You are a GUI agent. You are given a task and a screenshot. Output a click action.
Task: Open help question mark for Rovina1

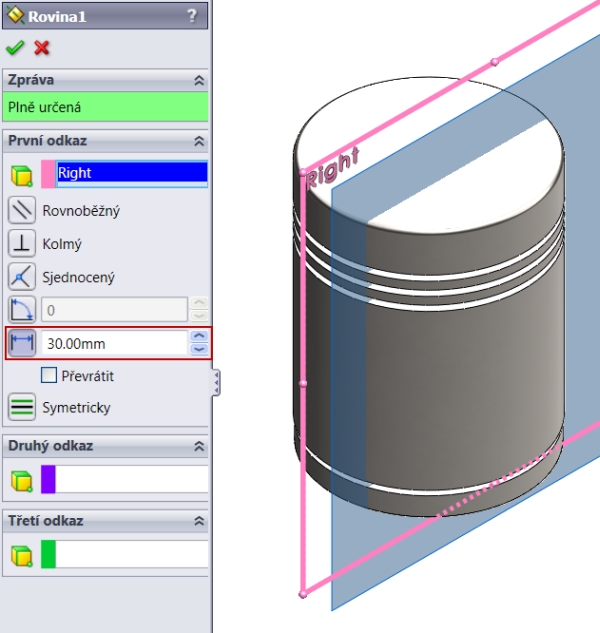click(191, 15)
